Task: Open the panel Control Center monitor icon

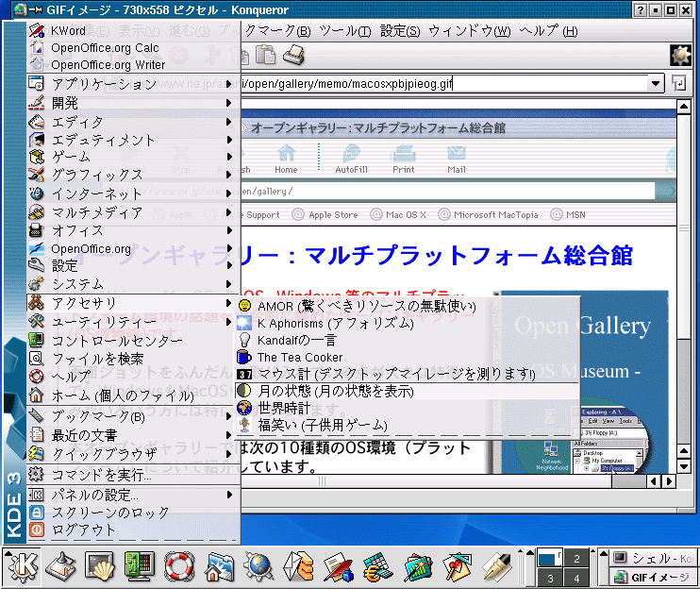Action: (x=140, y=566)
